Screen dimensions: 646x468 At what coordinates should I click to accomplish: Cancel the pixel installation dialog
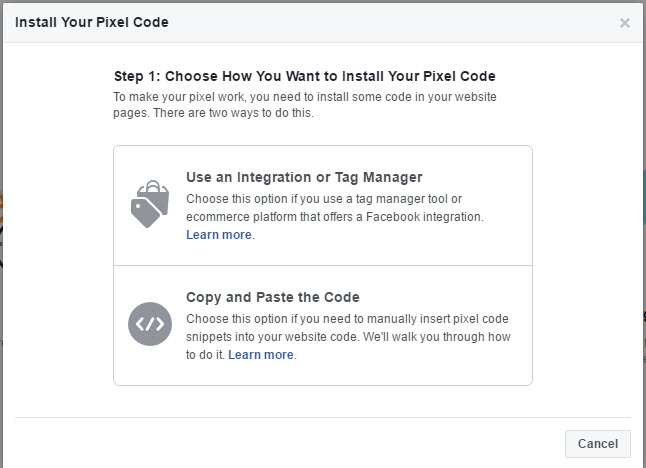(x=598, y=444)
